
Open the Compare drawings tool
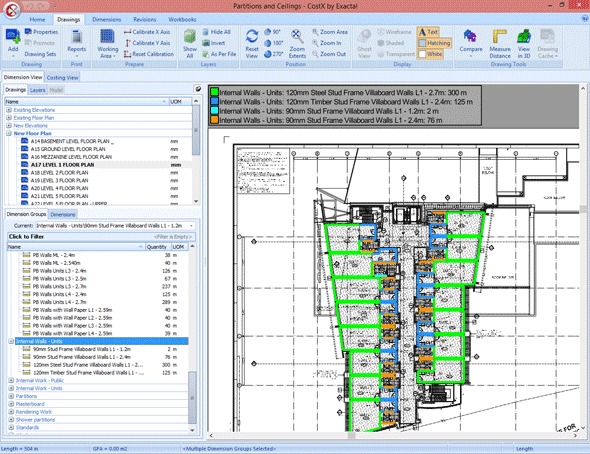click(x=471, y=43)
